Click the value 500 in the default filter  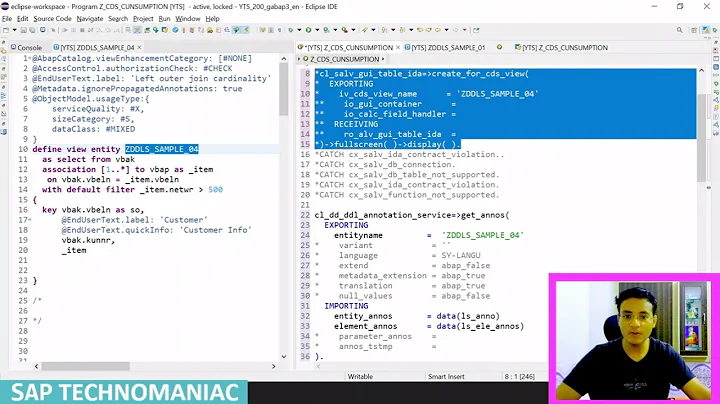tap(215, 190)
